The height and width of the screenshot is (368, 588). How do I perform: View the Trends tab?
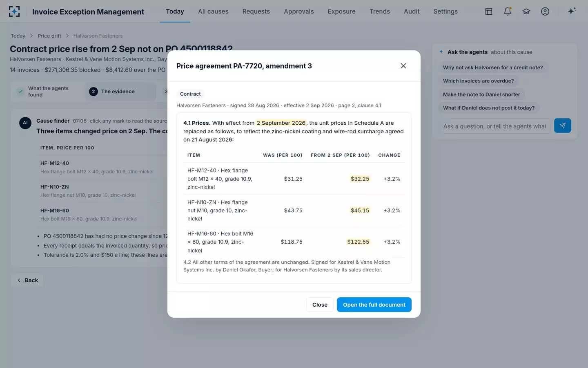[380, 11]
